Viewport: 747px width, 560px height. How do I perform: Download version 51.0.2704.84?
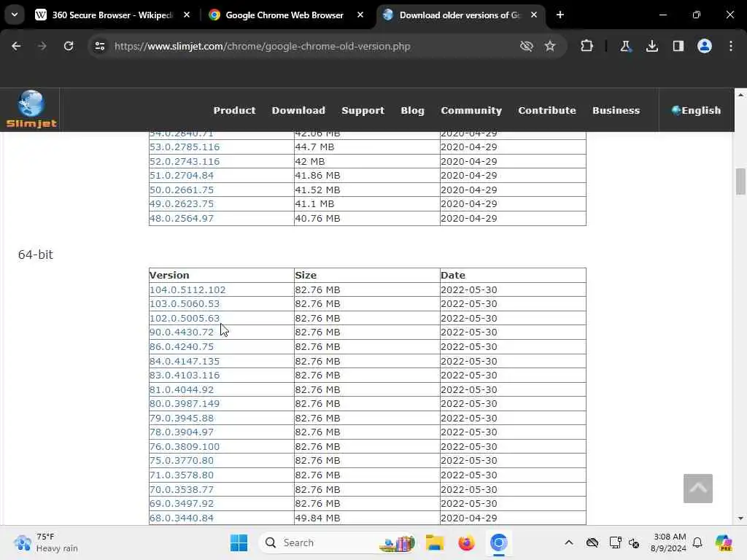coord(182,176)
